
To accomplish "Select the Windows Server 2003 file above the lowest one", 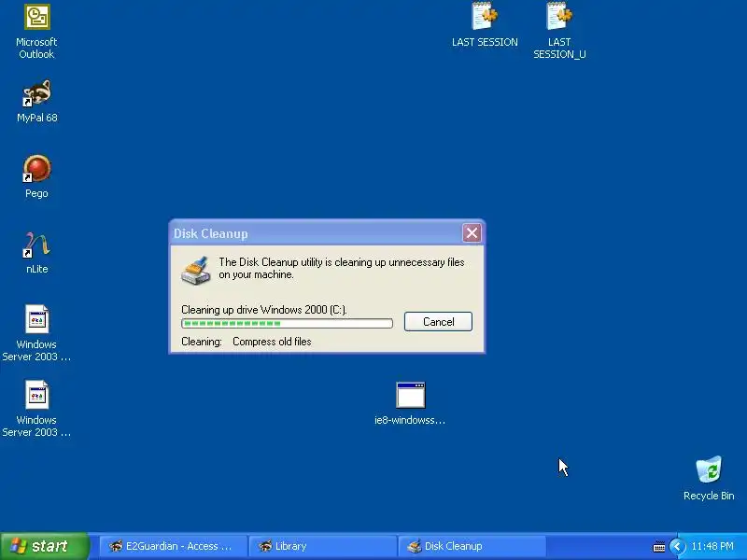I will click(36, 319).
